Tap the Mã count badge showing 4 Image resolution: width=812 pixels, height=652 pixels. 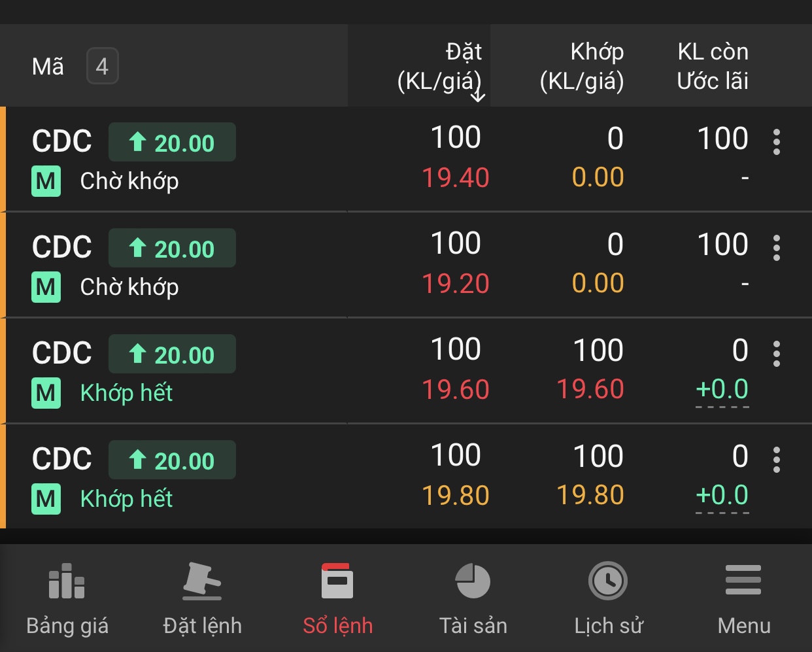coord(103,66)
